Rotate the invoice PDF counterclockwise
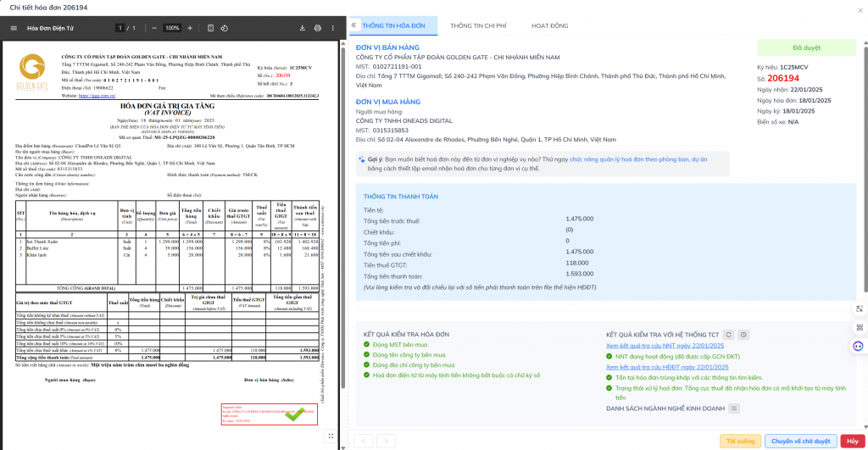The height and width of the screenshot is (450, 868). pyautogui.click(x=224, y=28)
